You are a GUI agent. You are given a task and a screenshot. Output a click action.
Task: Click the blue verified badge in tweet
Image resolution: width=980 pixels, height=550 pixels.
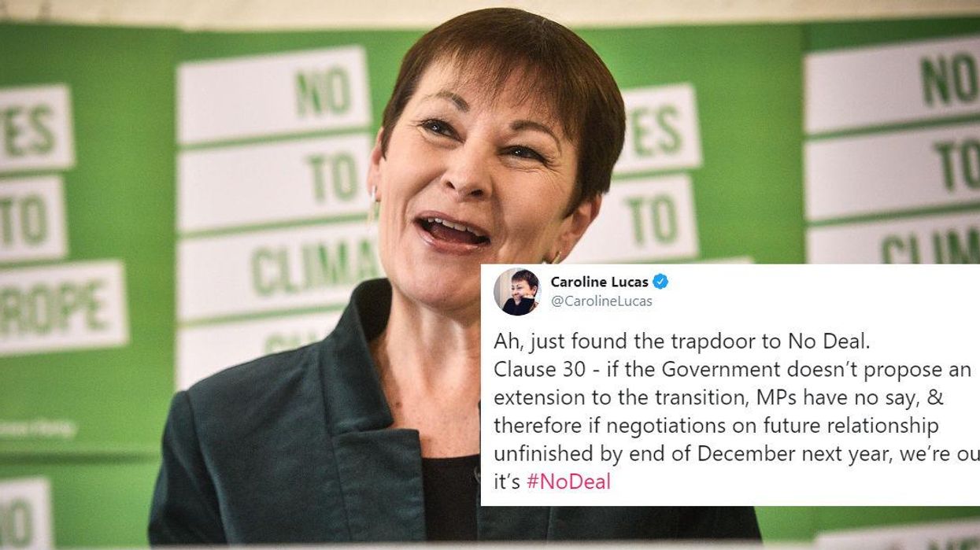[x=660, y=282]
